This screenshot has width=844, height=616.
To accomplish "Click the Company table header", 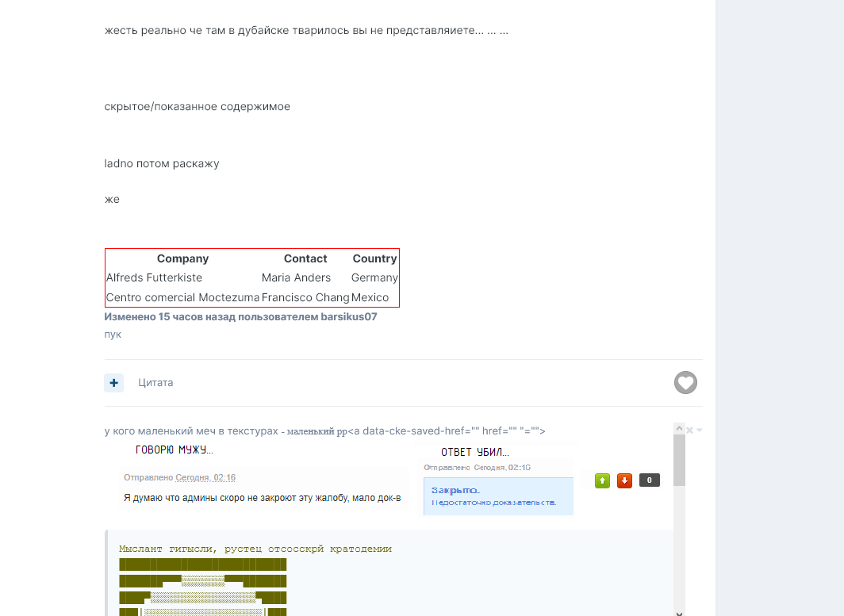I will (x=182, y=258).
